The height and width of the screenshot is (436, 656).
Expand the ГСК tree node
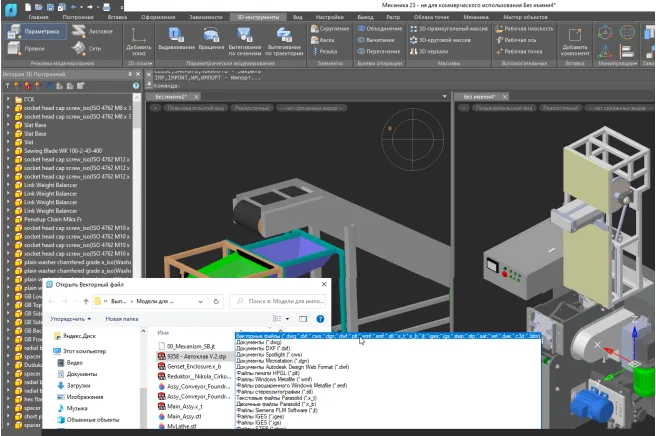tap(6, 100)
